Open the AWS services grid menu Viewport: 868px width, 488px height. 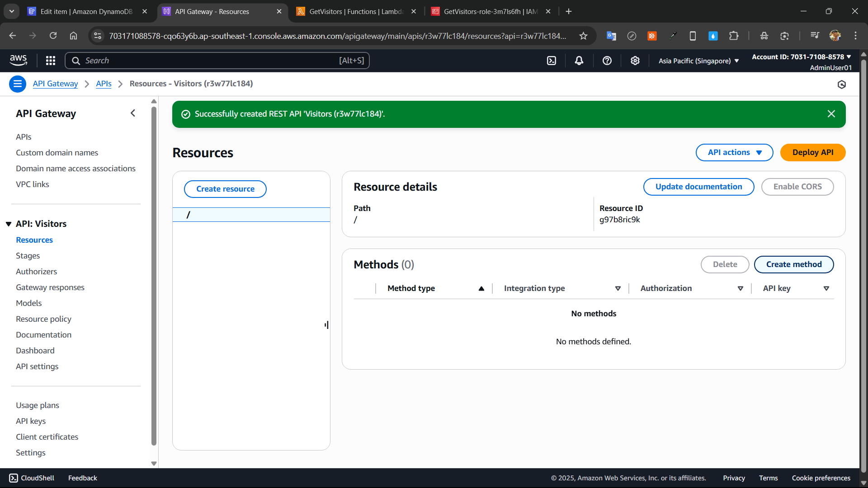click(x=51, y=61)
